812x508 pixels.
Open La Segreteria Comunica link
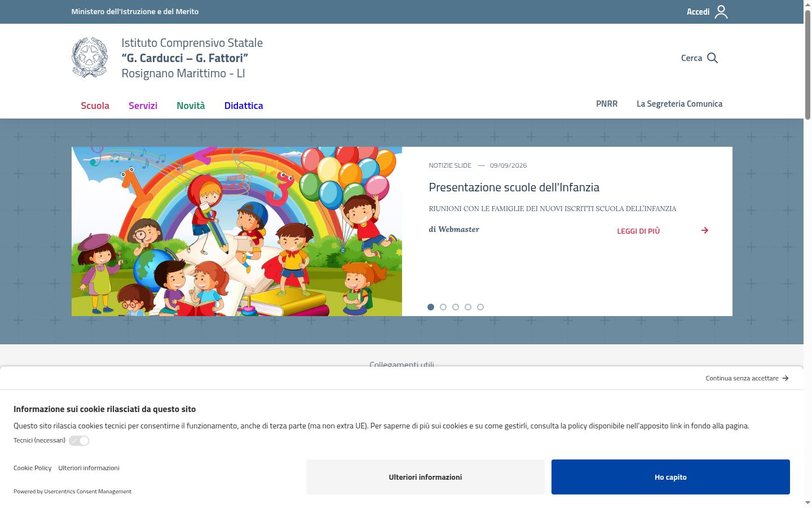point(679,104)
